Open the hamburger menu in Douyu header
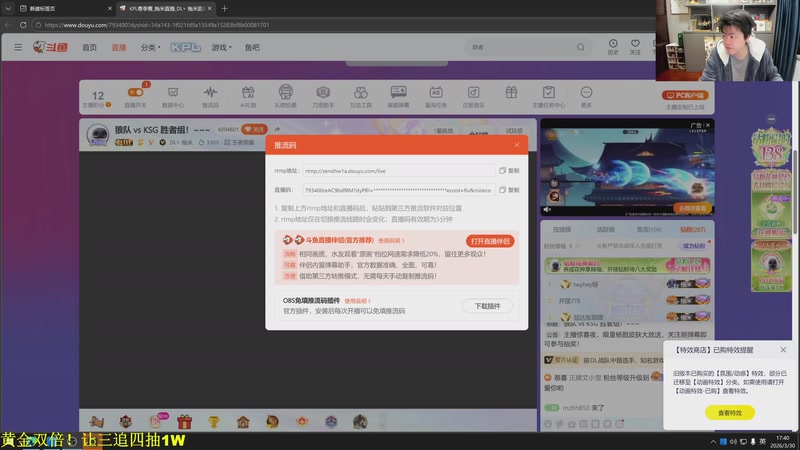800x450 pixels. click(x=18, y=47)
